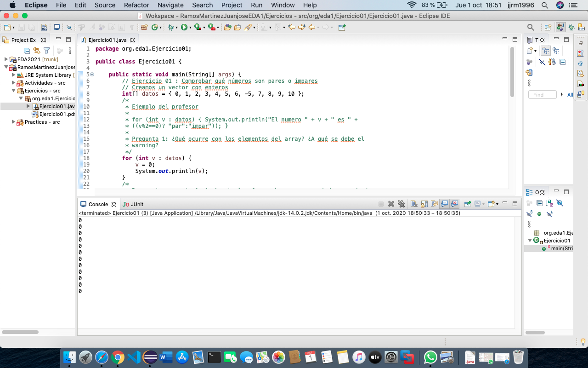The width and height of the screenshot is (588, 368).
Task: Toggle Scroll Lock in Console toolbar
Action: [x=424, y=204]
